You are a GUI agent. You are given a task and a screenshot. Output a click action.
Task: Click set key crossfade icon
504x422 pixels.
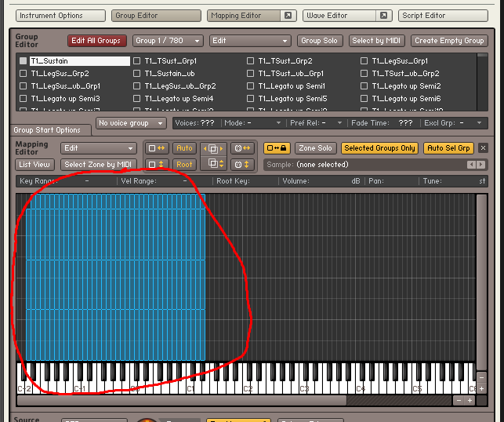point(242,148)
